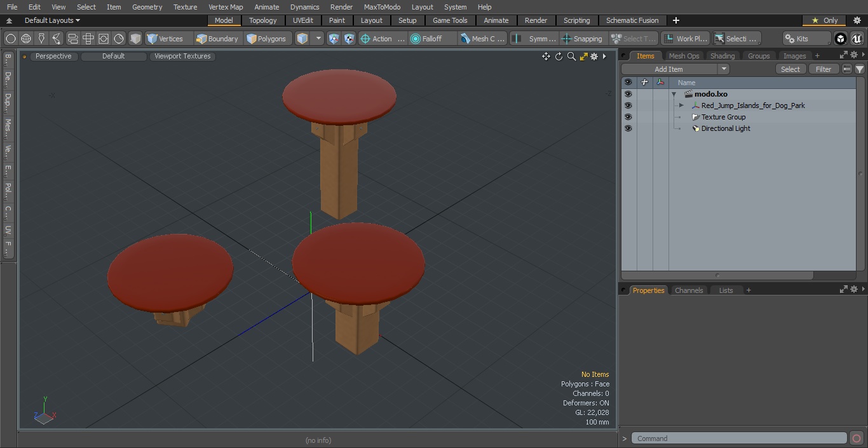Expand Red_Jump_Islands_for_Dog_Park tree item
Image resolution: width=868 pixels, height=448 pixels.
[x=681, y=105]
